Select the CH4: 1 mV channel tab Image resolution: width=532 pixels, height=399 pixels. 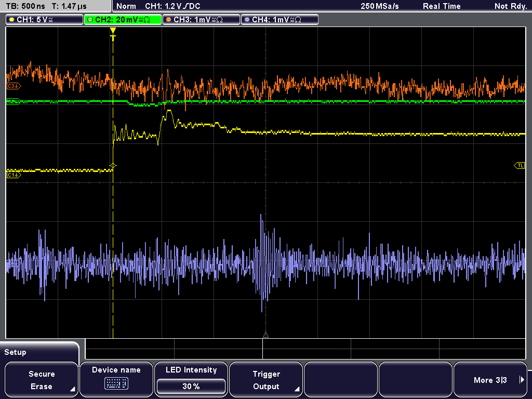point(280,20)
